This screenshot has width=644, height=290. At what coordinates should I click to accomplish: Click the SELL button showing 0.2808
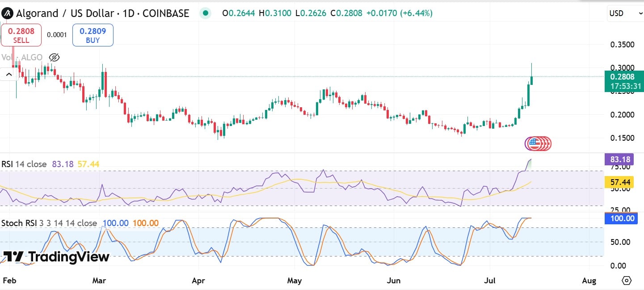(x=21, y=35)
